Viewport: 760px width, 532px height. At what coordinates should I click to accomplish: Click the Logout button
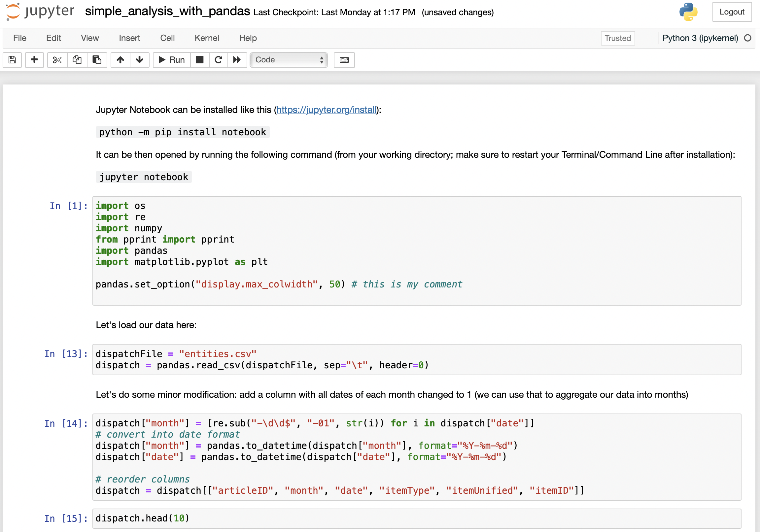pyautogui.click(x=732, y=12)
